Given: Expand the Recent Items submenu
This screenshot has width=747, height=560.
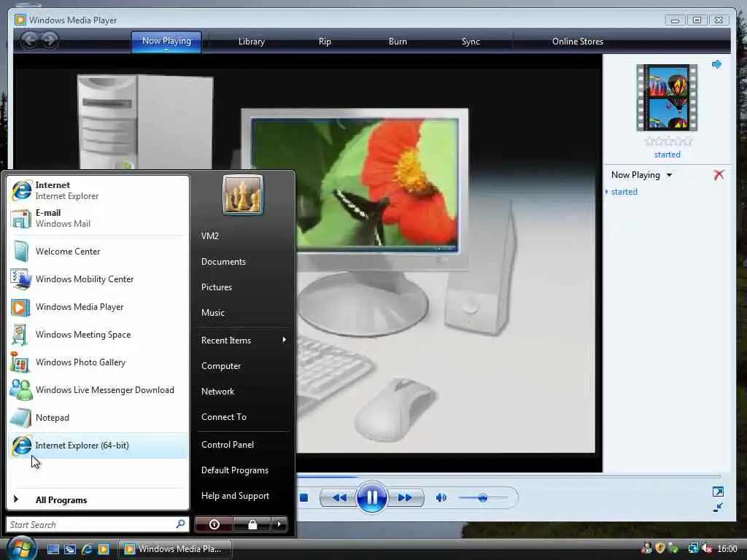Looking at the screenshot, I should [x=243, y=341].
